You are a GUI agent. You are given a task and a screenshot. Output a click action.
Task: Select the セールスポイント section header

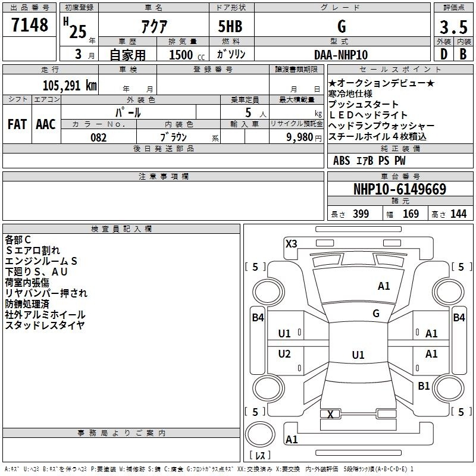400,69
